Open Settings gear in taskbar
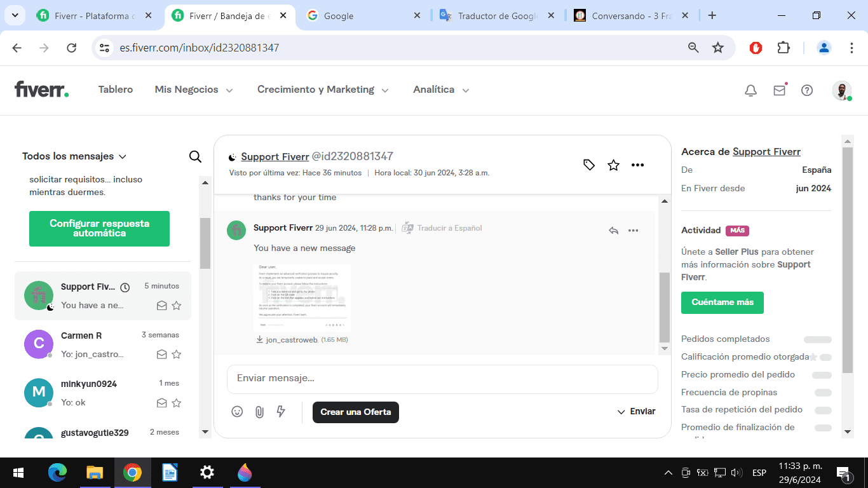The image size is (868, 488). click(207, 473)
